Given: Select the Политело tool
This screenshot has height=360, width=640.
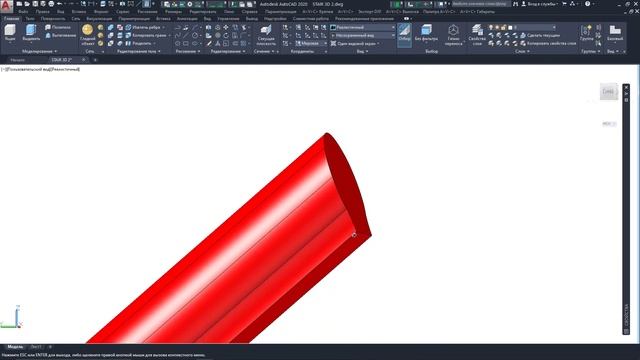Looking at the screenshot, I should tap(58, 27).
